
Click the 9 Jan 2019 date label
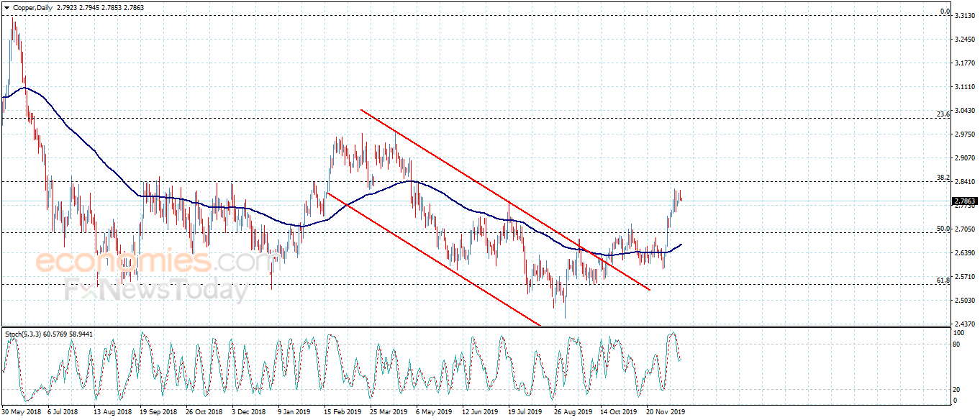coord(294,412)
